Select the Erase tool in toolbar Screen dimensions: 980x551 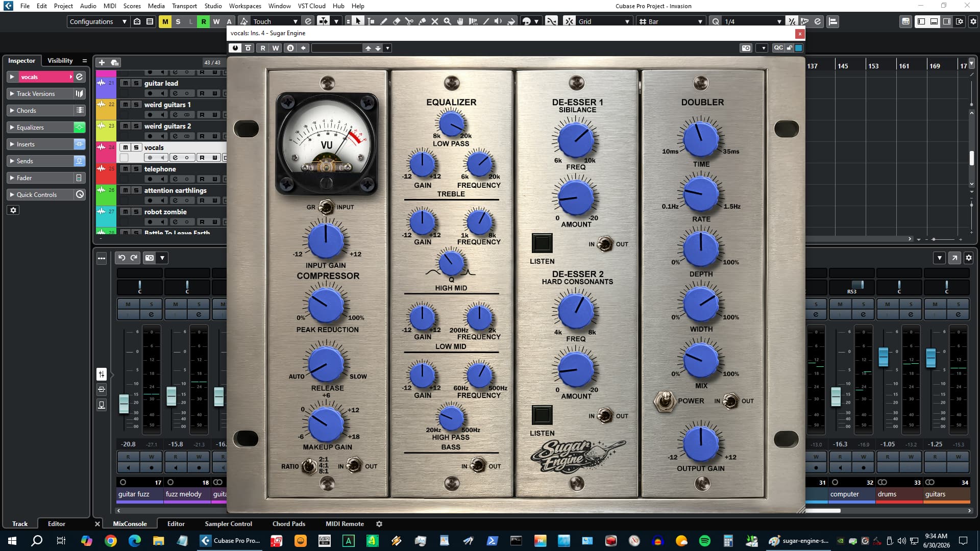coord(397,21)
